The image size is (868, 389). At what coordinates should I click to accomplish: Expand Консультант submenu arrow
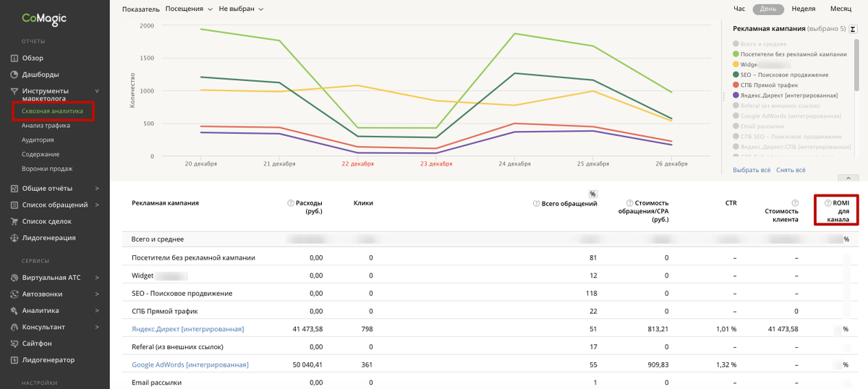[x=97, y=327]
